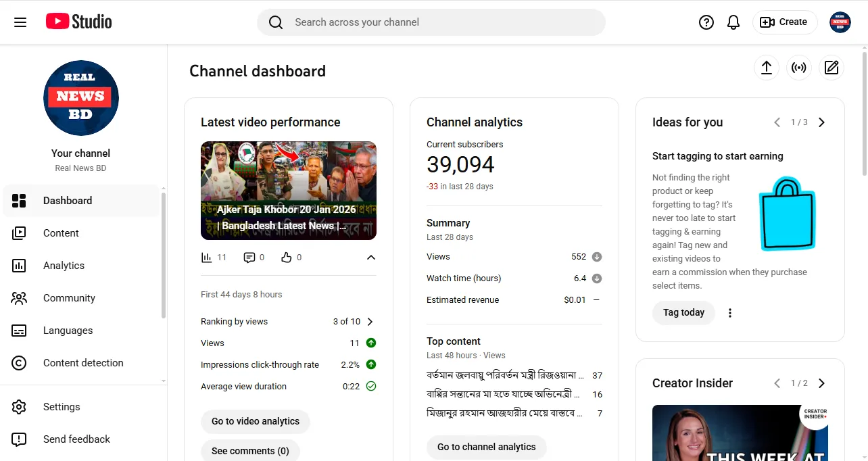Click the blue shopping bag illustration
Image resolution: width=868 pixels, height=461 pixels.
click(787, 214)
